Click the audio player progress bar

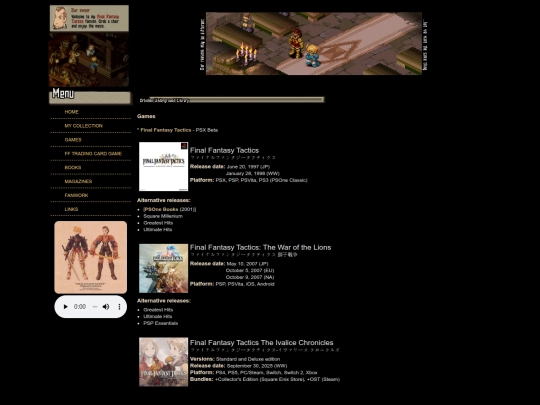point(95,307)
